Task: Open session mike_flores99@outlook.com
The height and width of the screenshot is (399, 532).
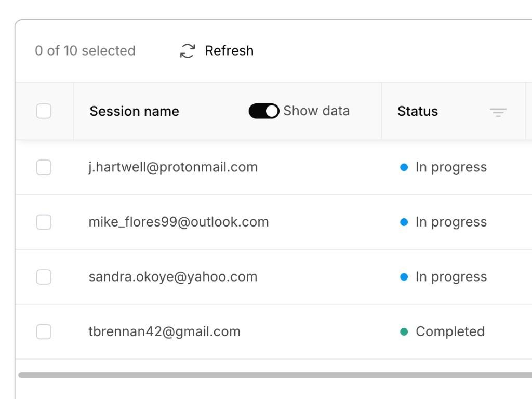Action: 179,222
